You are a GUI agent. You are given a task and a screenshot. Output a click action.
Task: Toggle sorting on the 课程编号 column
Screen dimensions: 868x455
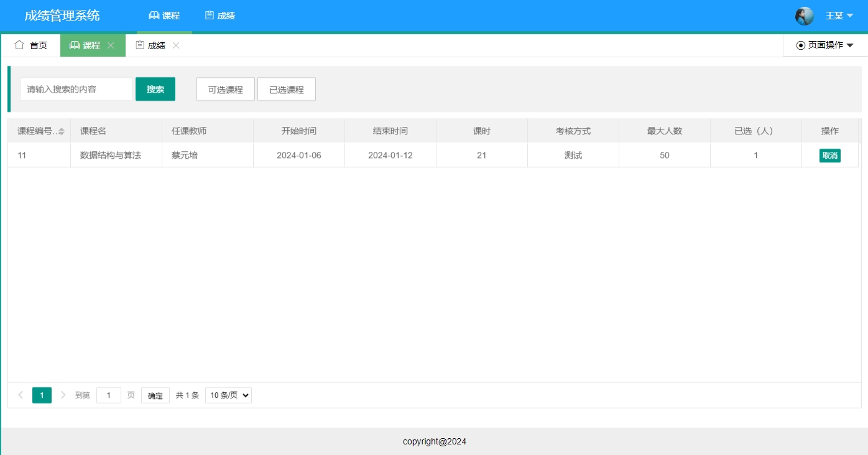(39, 129)
